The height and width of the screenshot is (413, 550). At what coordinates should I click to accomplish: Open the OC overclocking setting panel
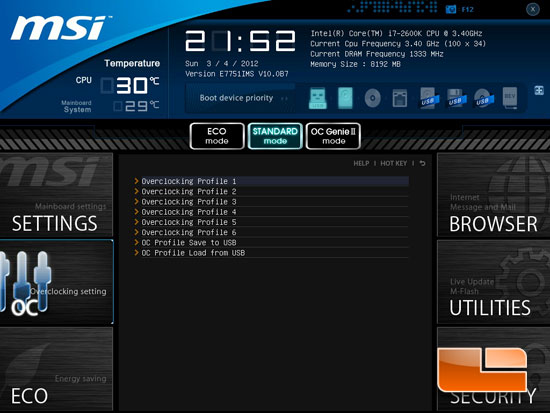[x=56, y=282]
